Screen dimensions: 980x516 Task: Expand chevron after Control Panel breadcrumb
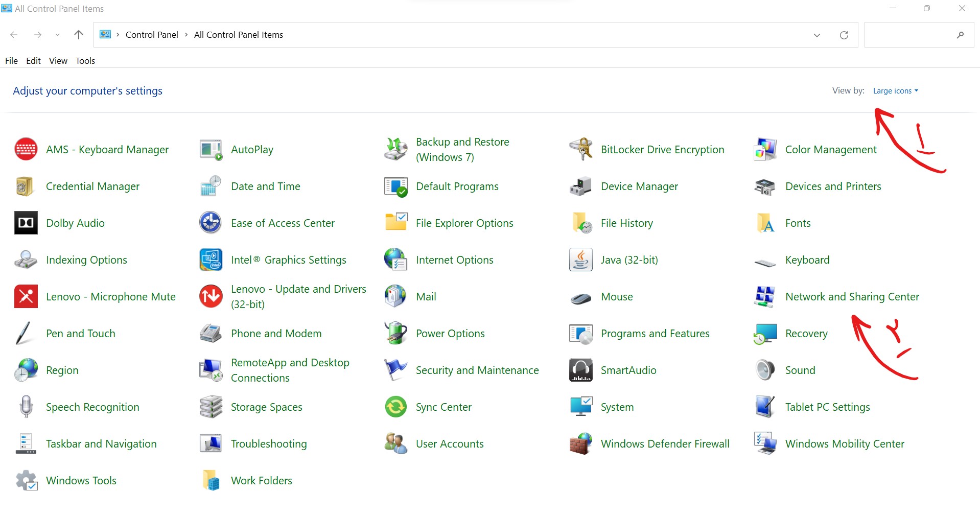186,35
